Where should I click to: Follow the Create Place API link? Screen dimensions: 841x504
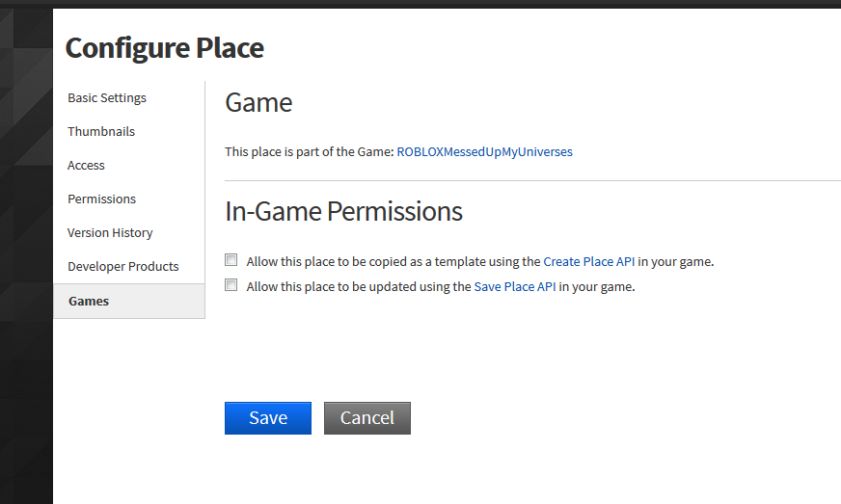tap(589, 262)
